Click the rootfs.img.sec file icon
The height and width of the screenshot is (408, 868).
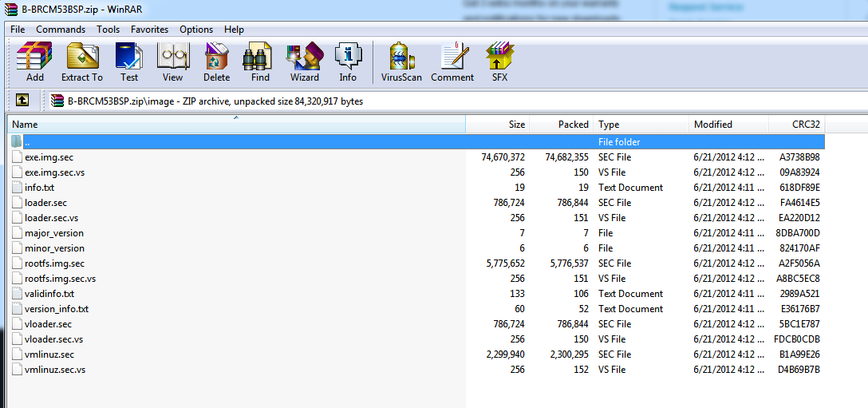coord(17,263)
